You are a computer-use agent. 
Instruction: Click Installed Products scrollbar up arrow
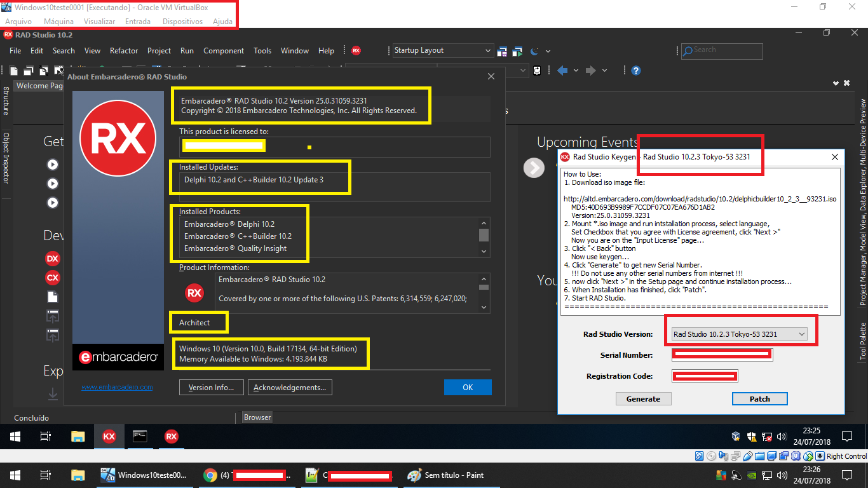pyautogui.click(x=484, y=223)
